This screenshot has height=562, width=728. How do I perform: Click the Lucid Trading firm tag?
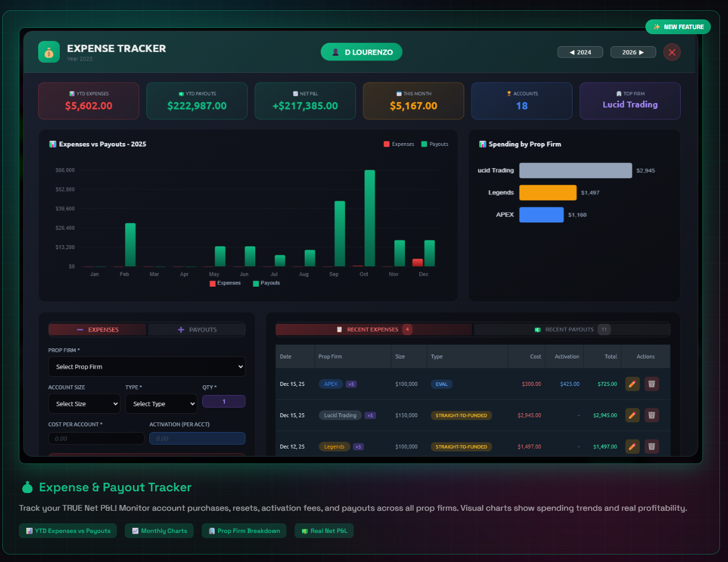pyautogui.click(x=340, y=416)
